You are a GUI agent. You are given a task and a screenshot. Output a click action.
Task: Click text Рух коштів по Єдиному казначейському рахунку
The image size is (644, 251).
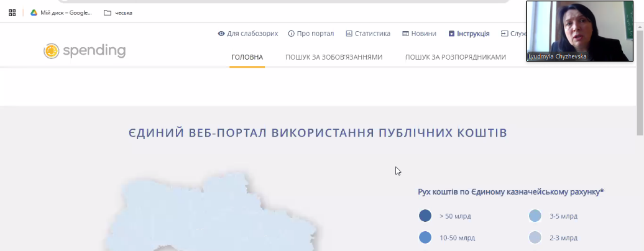tap(511, 192)
